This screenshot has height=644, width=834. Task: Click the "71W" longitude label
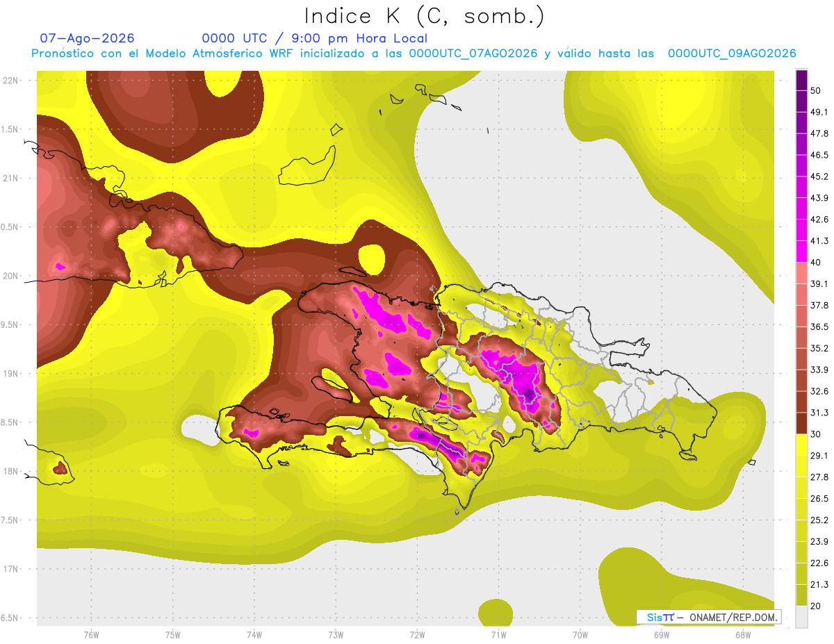coord(498,634)
